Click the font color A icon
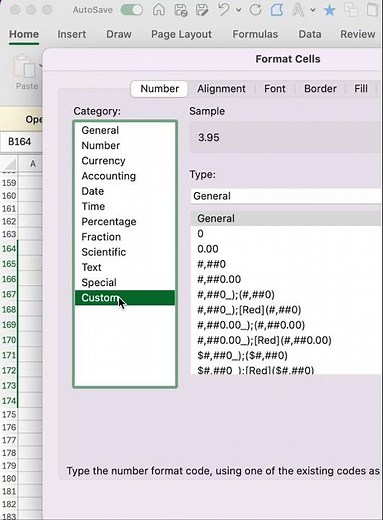The image size is (383, 520). [298, 10]
